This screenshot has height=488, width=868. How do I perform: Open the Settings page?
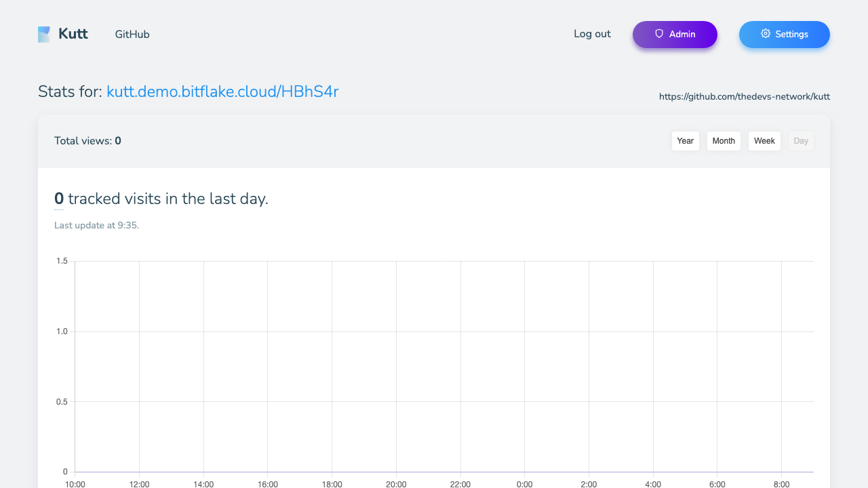tap(785, 35)
